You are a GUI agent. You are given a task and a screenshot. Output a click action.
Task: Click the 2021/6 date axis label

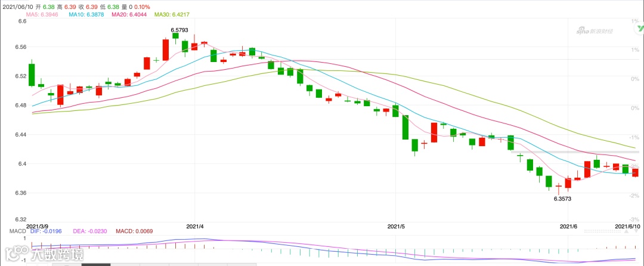[x=569, y=226]
